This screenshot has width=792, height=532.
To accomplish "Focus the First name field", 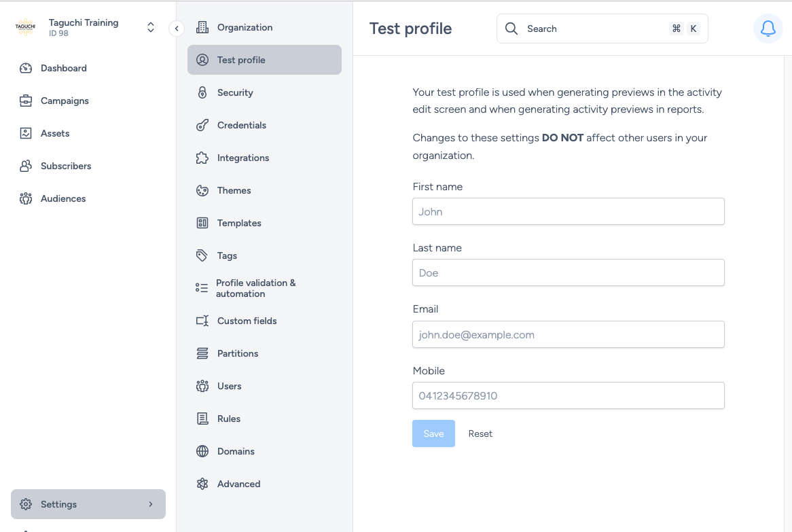I will click(x=569, y=211).
